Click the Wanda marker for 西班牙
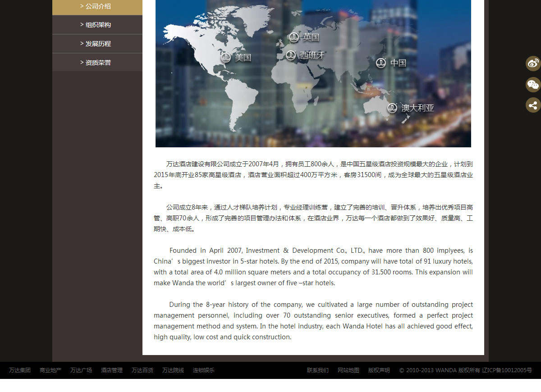541x392 pixels. pyautogui.click(x=291, y=55)
